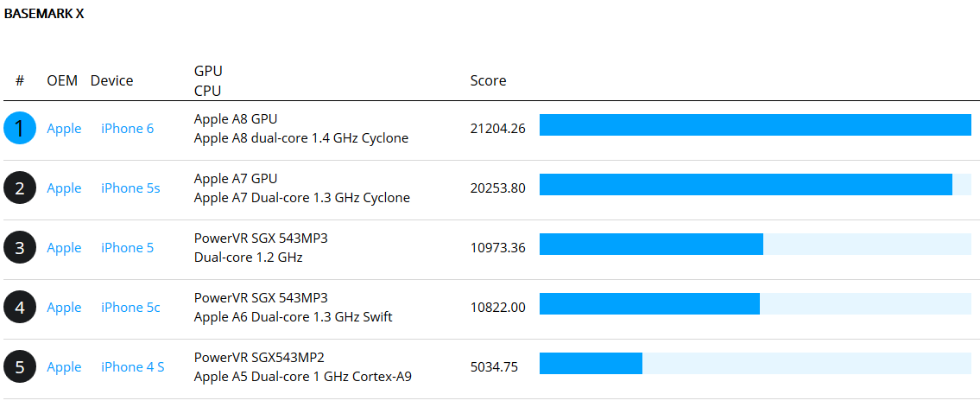Image resolution: width=980 pixels, height=407 pixels.
Task: Click the OEM column header
Action: pos(62,80)
